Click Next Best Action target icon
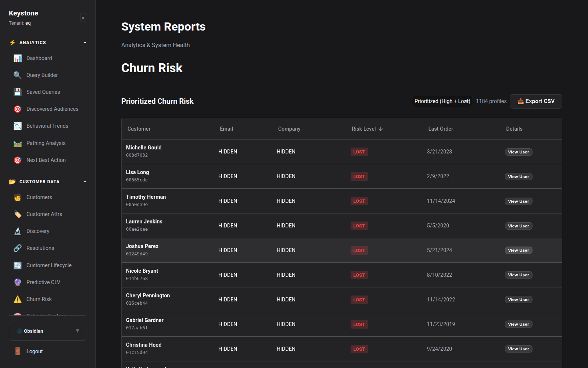The width and height of the screenshot is (588, 368). click(x=18, y=160)
